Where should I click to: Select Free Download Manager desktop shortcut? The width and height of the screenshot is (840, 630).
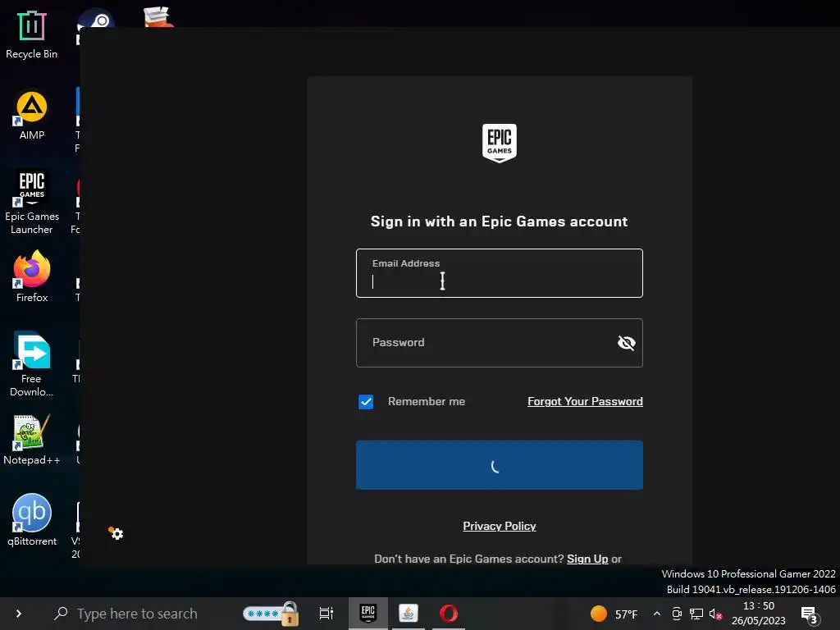click(32, 364)
